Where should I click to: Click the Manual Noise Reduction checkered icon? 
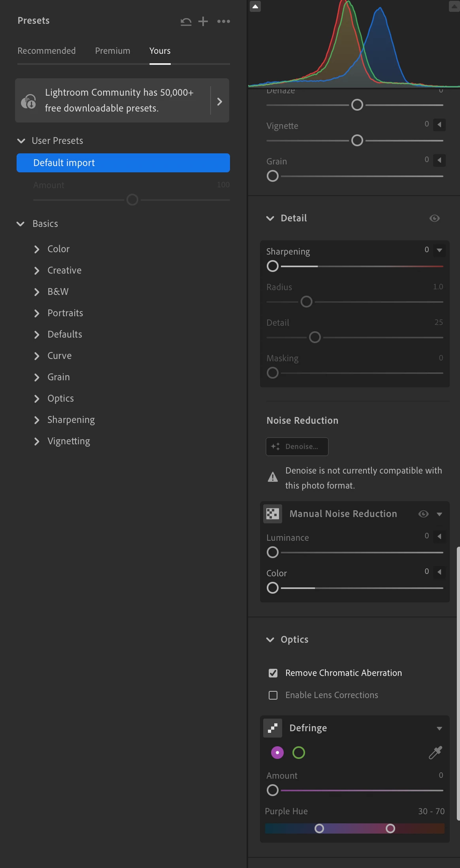click(x=273, y=514)
